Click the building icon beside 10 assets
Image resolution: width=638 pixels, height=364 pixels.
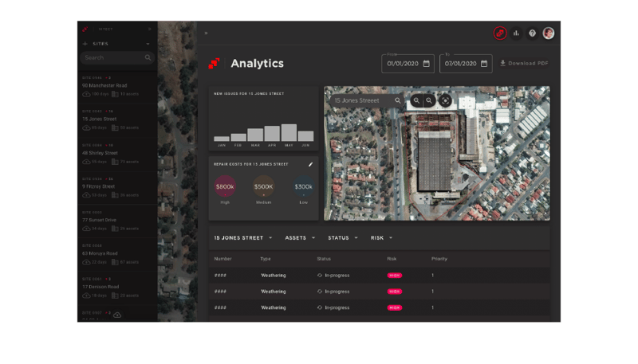point(115,94)
